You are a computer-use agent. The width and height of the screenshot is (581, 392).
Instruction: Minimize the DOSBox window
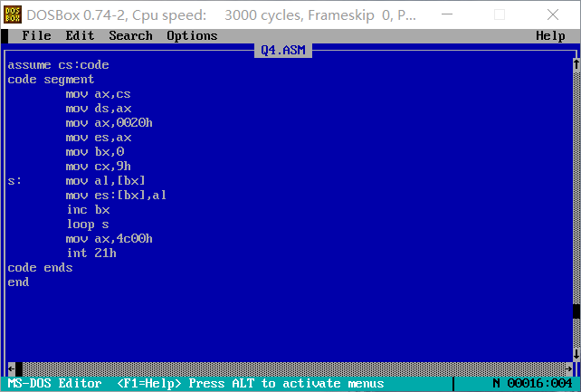tap(447, 14)
